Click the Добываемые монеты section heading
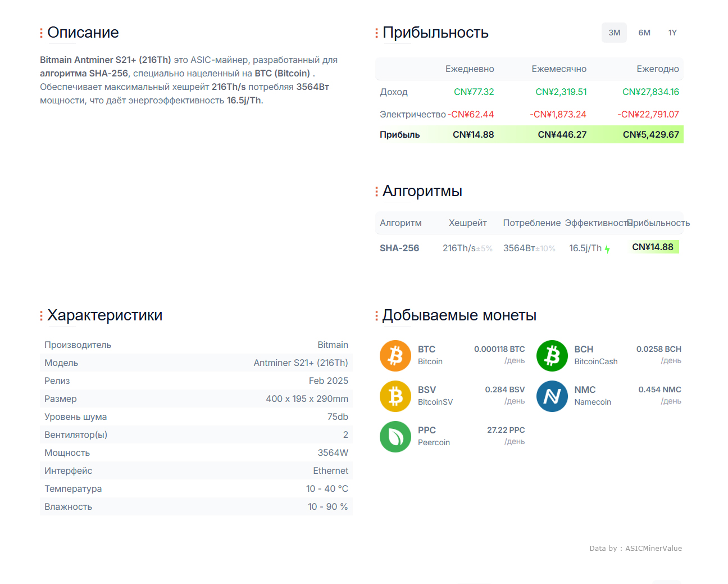The width and height of the screenshot is (728, 584). [x=459, y=315]
